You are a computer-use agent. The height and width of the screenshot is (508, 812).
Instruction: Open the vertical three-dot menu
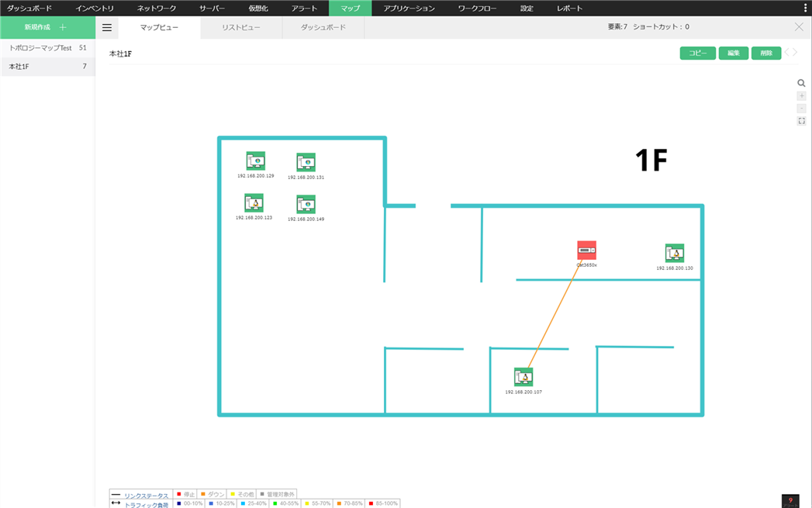tap(805, 8)
